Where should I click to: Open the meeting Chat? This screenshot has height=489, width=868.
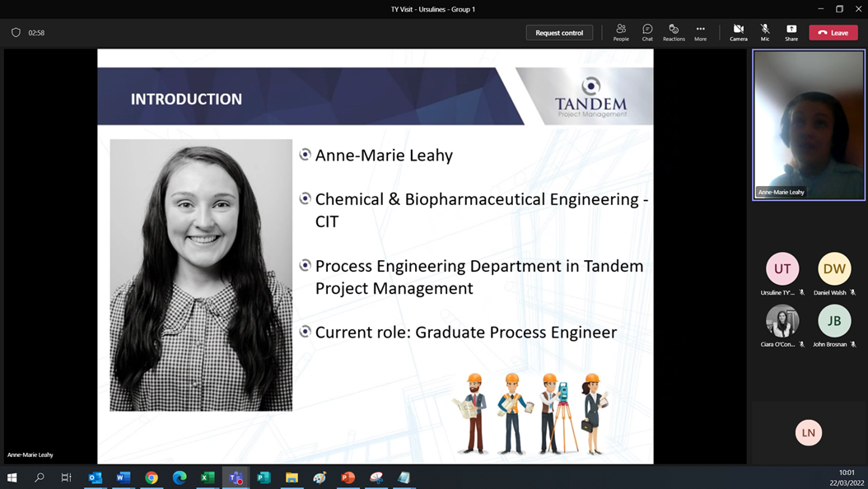(647, 32)
